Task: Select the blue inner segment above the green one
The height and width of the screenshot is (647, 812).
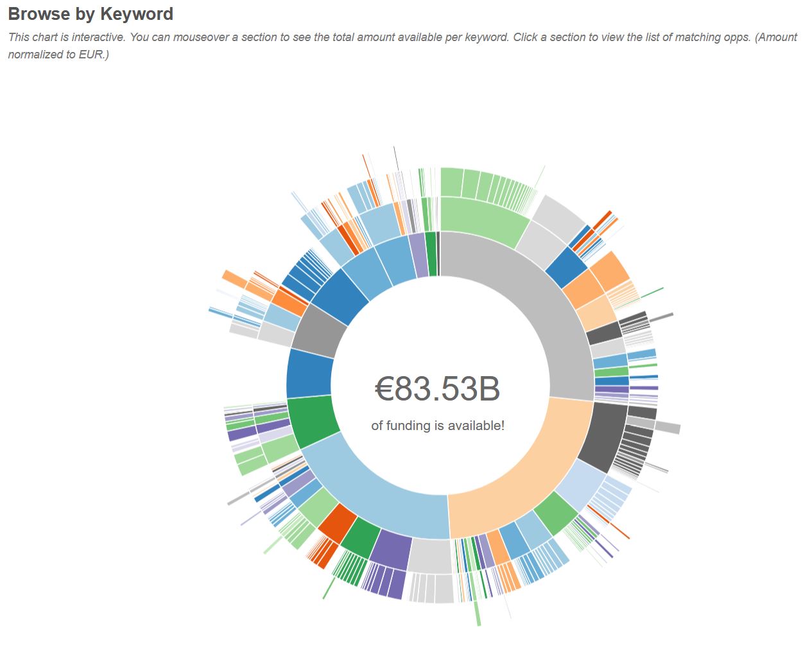Action: click(309, 373)
